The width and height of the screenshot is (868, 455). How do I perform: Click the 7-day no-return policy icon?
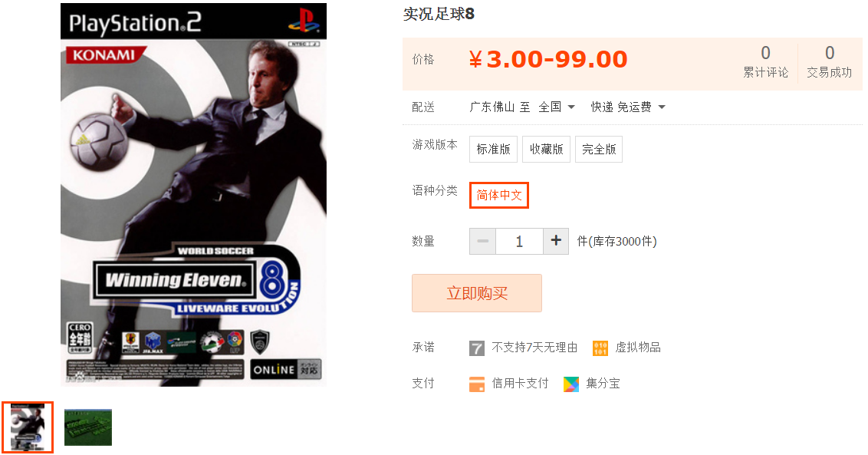coord(477,348)
